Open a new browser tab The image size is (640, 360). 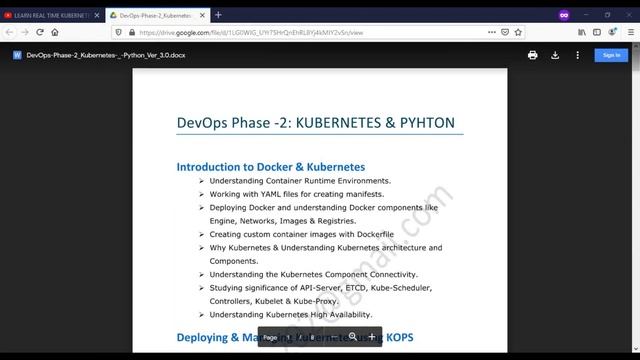tap(218, 15)
